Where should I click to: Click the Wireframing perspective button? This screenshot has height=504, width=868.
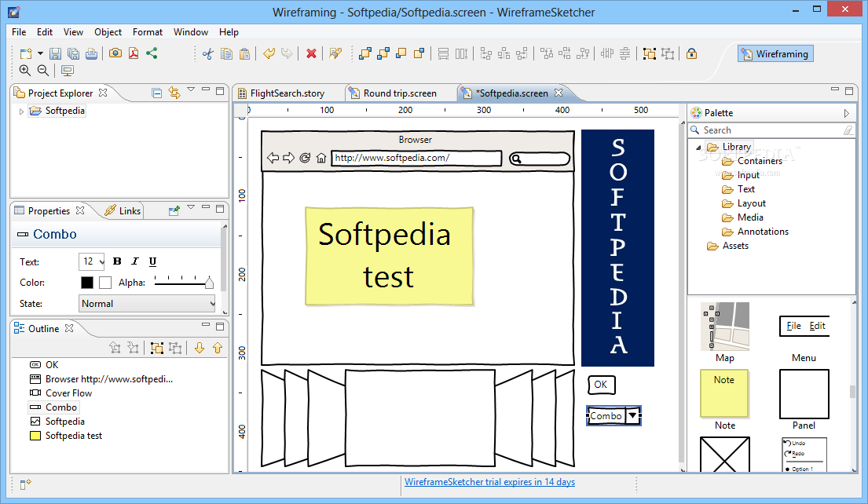coord(775,53)
